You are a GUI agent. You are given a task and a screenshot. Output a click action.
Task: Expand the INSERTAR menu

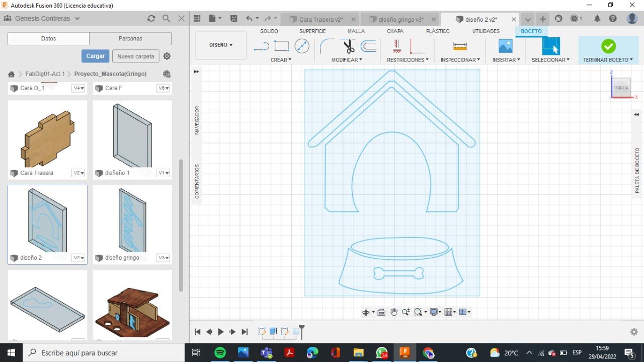506,60
